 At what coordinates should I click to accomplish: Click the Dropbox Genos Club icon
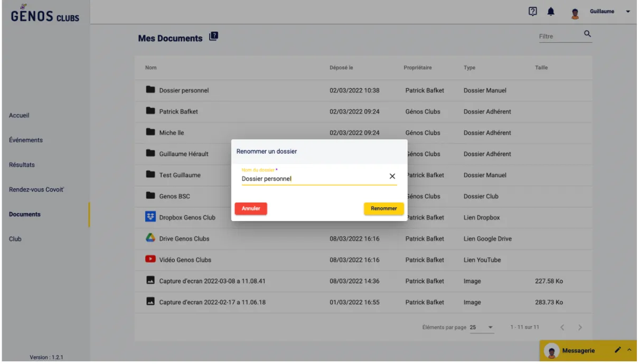[x=151, y=217]
